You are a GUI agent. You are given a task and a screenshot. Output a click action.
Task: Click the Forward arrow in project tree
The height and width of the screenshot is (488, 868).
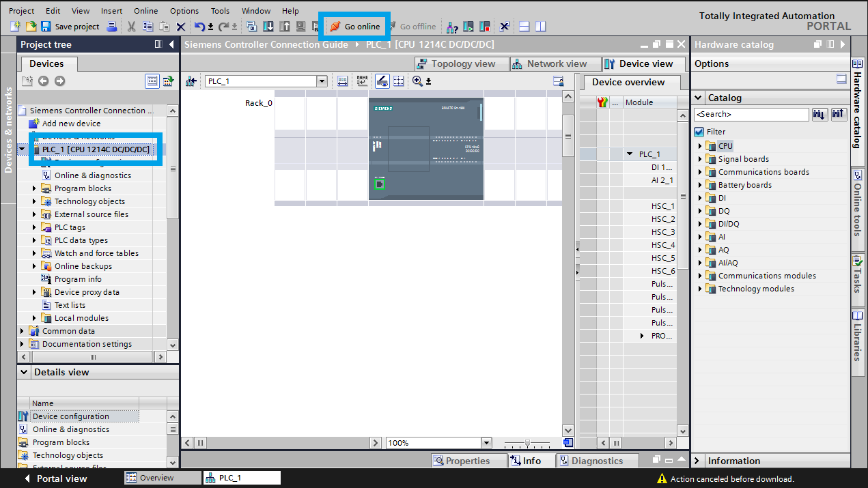point(60,81)
